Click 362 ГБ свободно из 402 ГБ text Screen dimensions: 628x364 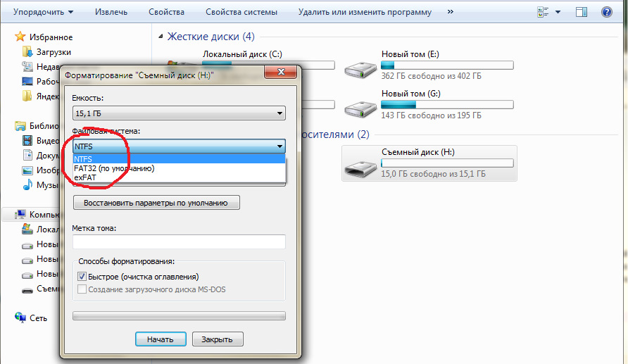click(431, 76)
